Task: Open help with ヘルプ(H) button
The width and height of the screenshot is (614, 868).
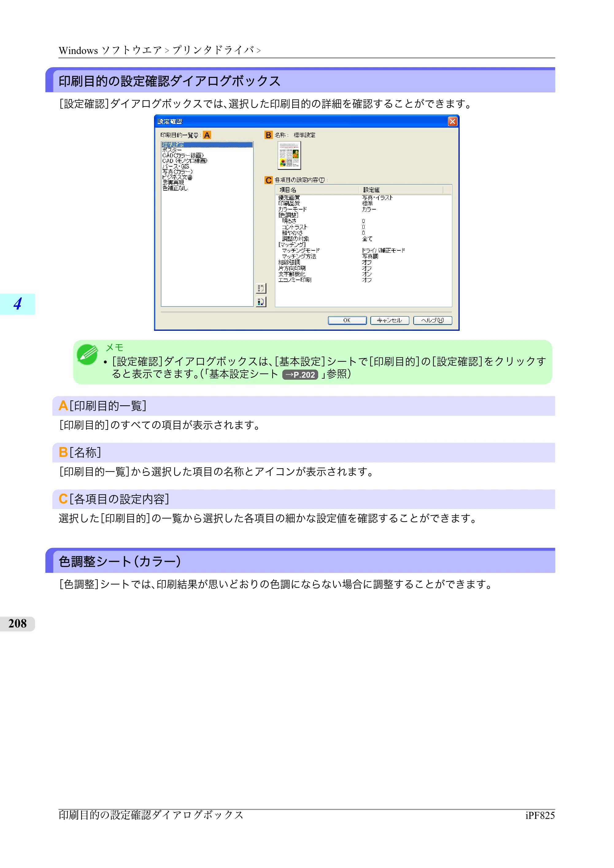Action: [433, 321]
